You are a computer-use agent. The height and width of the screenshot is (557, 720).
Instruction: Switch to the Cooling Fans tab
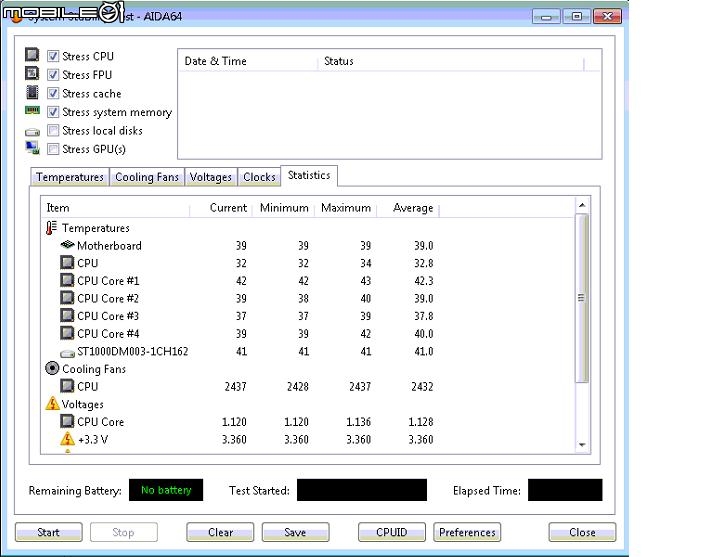point(147,177)
